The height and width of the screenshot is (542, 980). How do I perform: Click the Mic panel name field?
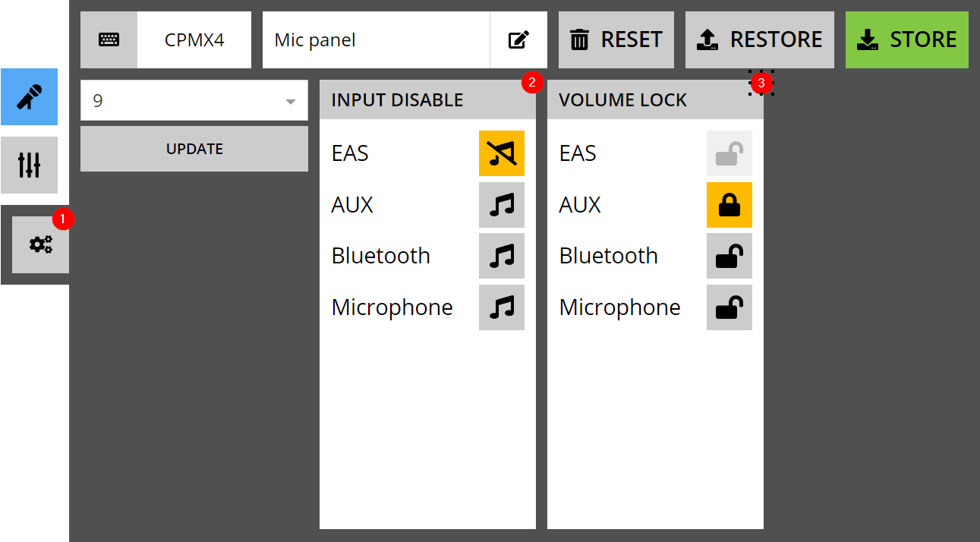pyautogui.click(x=376, y=39)
